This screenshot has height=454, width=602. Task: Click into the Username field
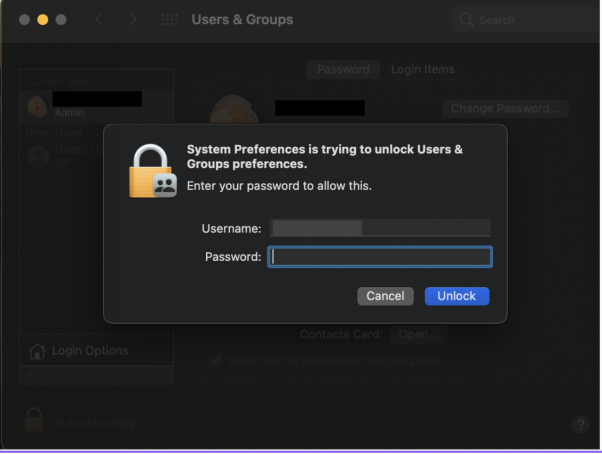click(380, 228)
